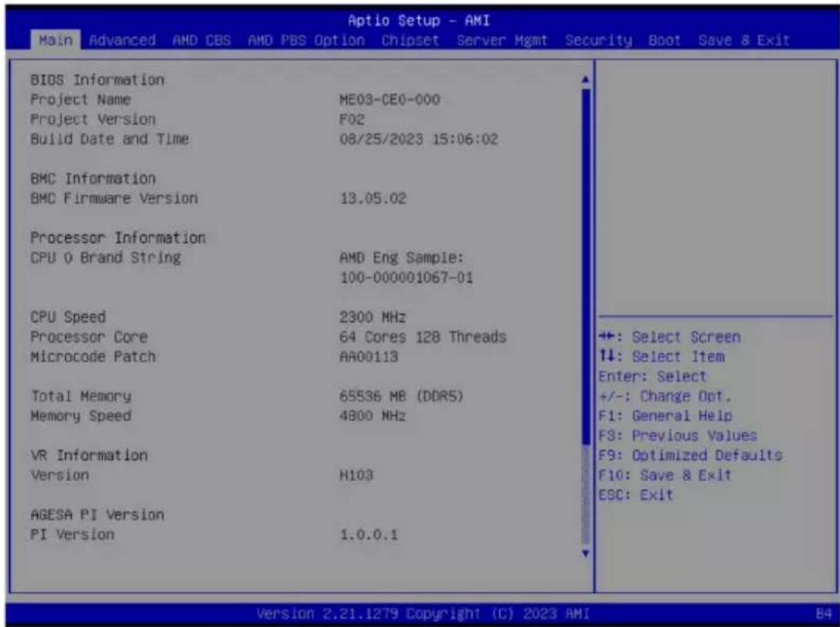Click the Enter: Select hint

(652, 376)
